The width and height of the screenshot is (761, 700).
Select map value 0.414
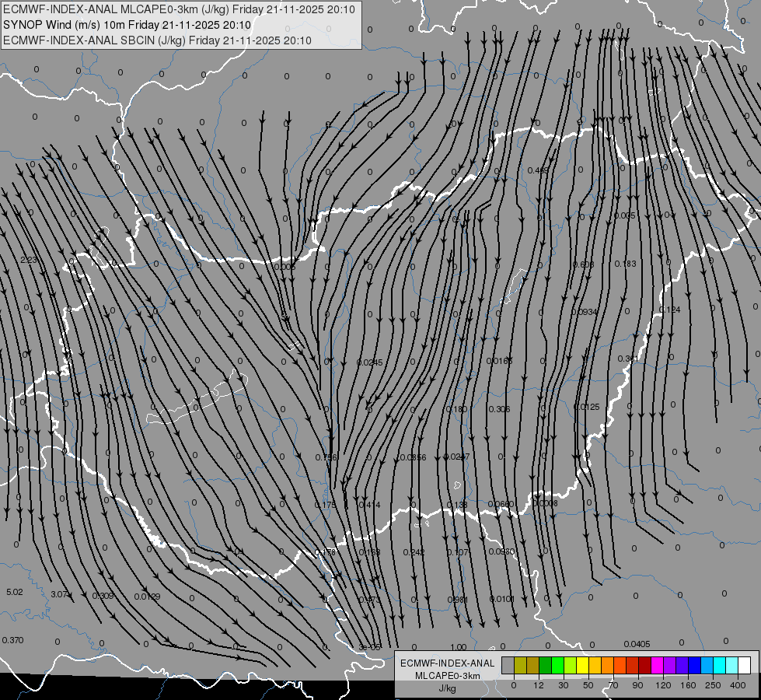point(369,506)
